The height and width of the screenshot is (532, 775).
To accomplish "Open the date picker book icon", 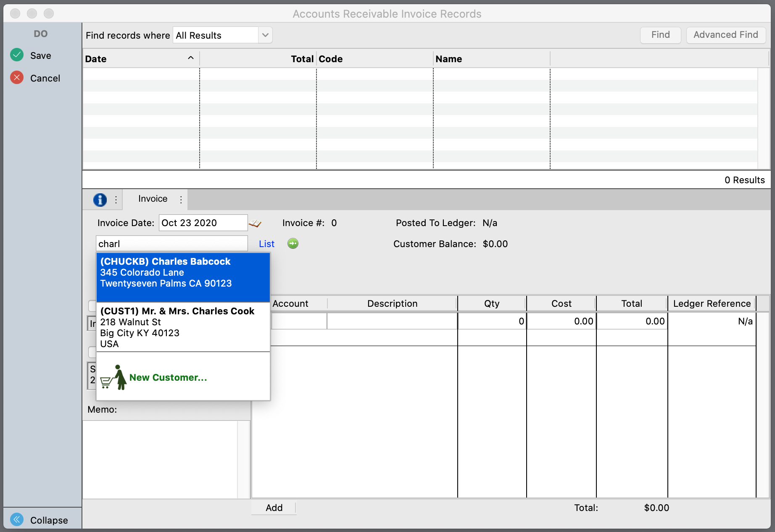I will 255,223.
